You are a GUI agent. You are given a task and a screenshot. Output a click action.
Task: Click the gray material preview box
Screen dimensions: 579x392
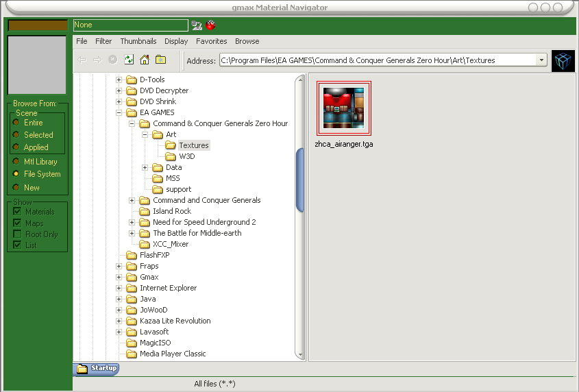[x=37, y=65]
